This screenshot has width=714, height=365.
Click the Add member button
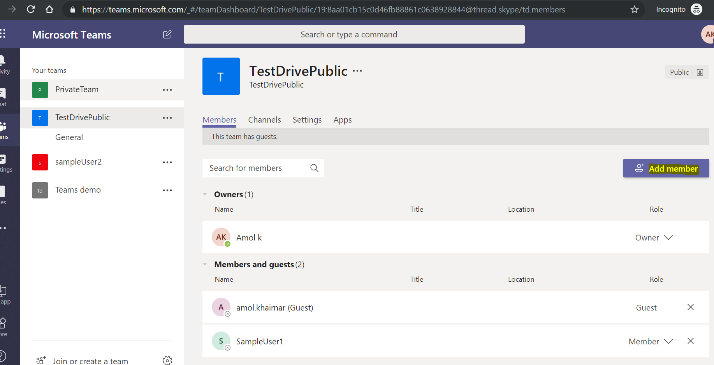tap(666, 168)
